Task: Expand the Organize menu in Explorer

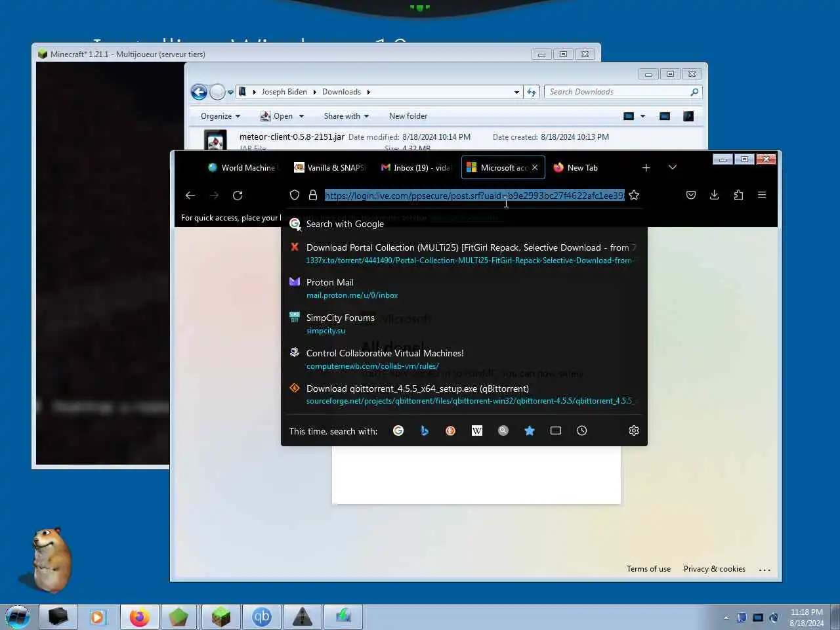Action: [220, 116]
